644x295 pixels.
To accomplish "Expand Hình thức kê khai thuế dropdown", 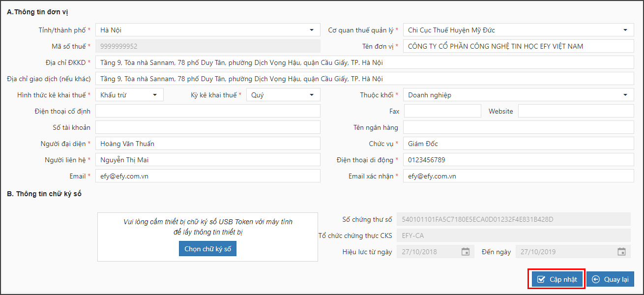I will click(129, 95).
